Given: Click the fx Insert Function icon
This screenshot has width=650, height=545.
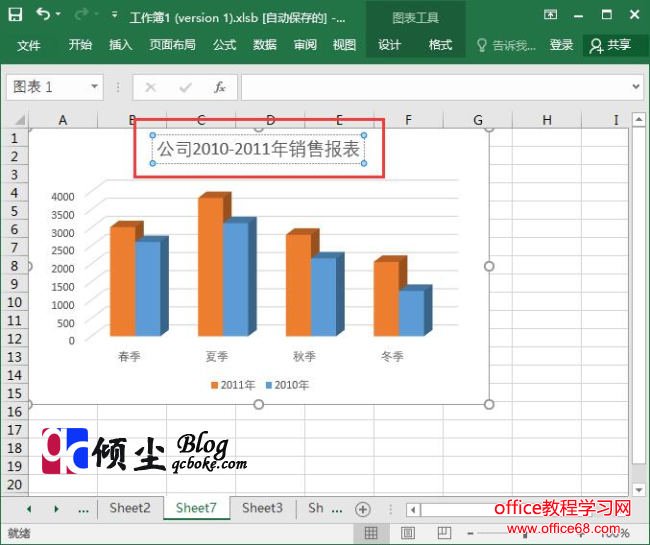Looking at the screenshot, I should coord(219,87).
